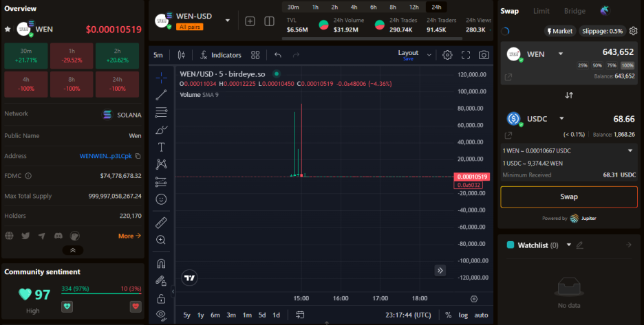Take a chart snapshot with camera icon
644x325 pixels.
tap(484, 55)
